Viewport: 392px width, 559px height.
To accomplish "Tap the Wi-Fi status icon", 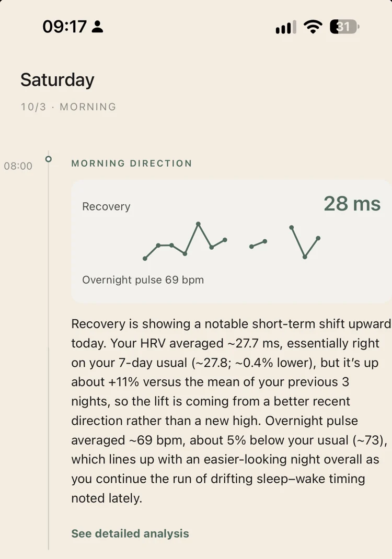I will point(313,27).
